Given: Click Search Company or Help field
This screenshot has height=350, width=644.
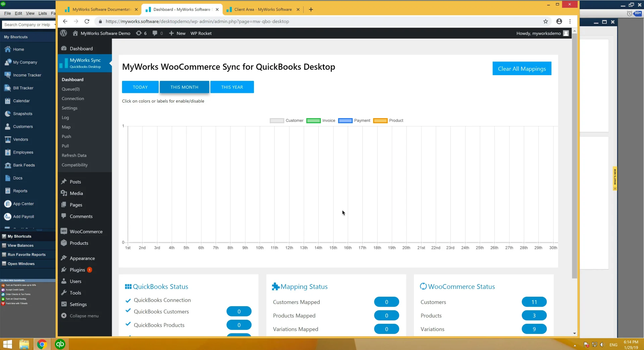Looking at the screenshot, I should [x=28, y=24].
